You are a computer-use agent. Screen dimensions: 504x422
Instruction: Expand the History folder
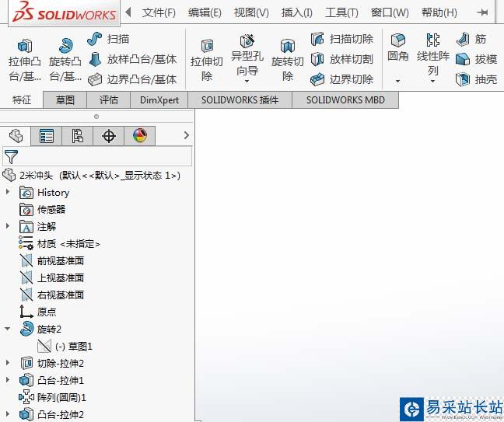pyautogui.click(x=8, y=192)
